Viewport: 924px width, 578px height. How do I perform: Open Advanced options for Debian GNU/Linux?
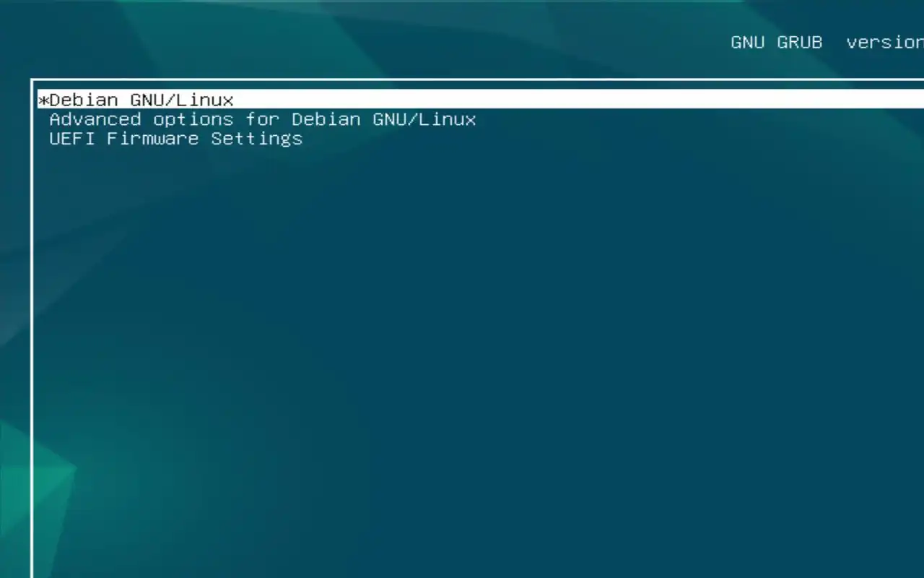pyautogui.click(x=263, y=119)
